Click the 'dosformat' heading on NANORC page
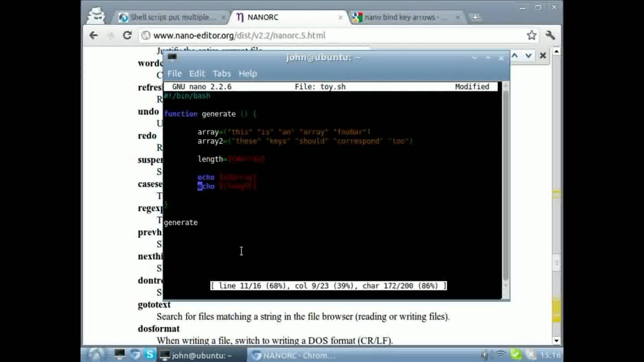This screenshot has height=362, width=644. pos(158,329)
